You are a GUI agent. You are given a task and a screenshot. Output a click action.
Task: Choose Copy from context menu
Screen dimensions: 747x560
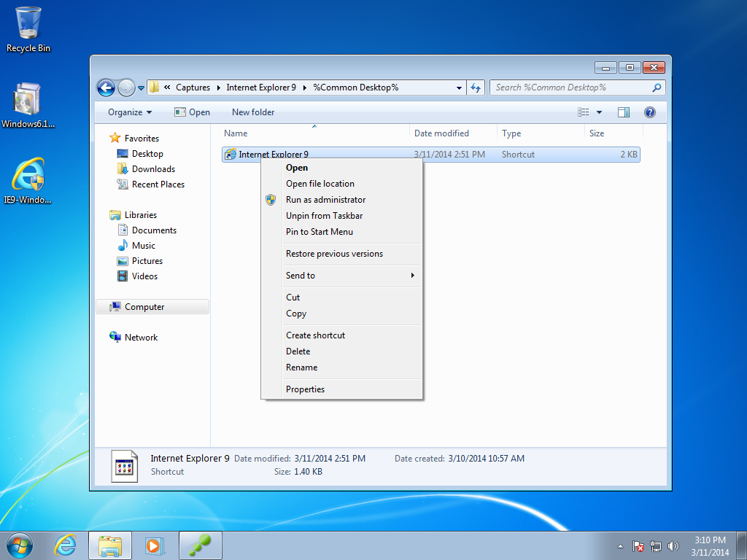click(341, 314)
